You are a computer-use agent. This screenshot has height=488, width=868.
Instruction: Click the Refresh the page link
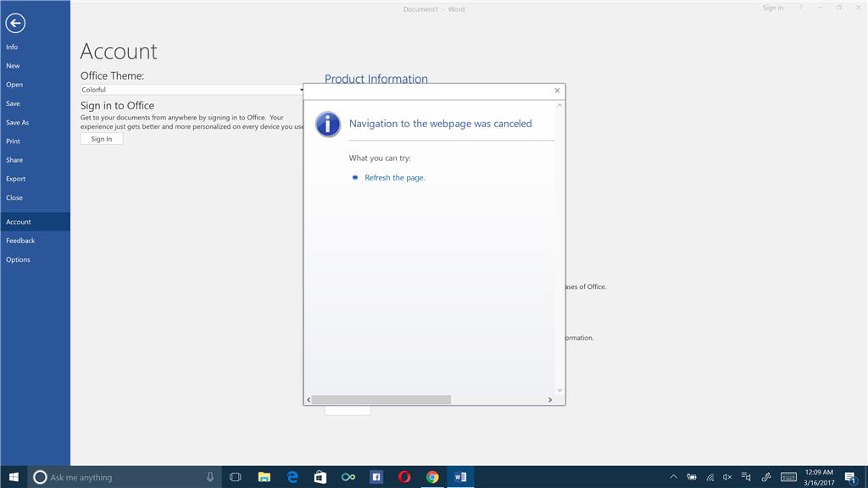point(393,178)
